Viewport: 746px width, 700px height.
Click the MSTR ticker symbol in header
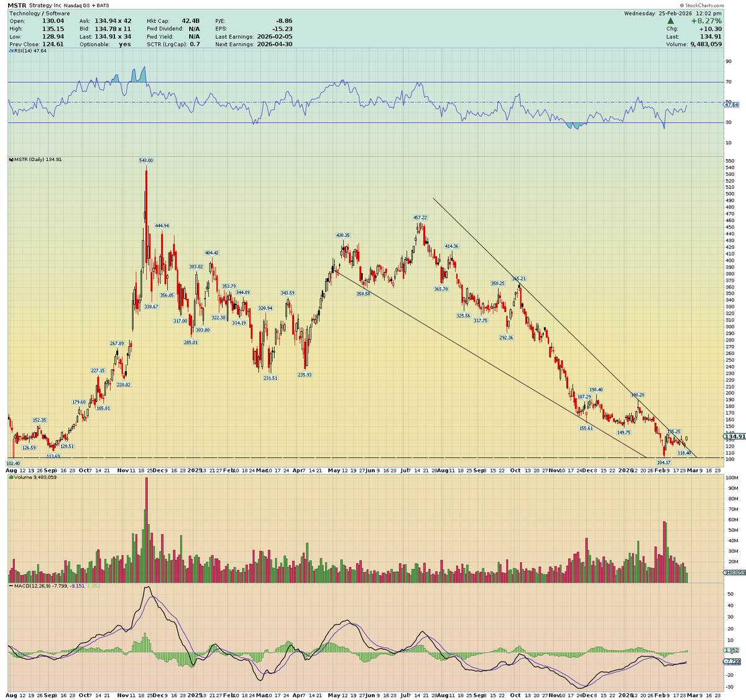tap(17, 5)
